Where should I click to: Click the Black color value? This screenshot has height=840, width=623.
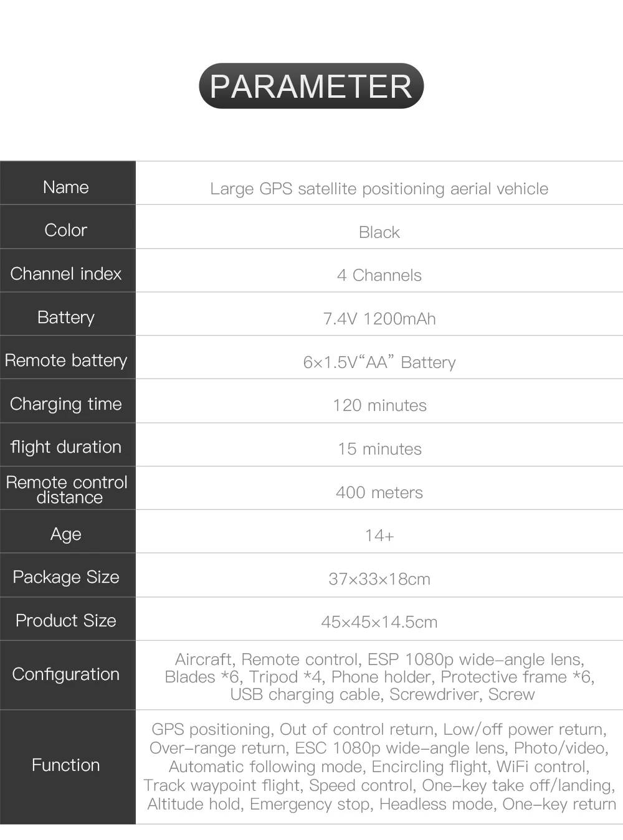(379, 232)
